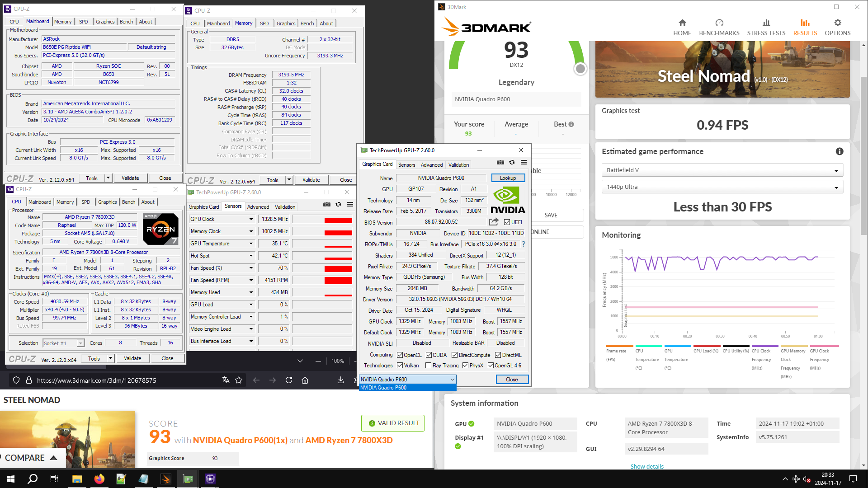The width and height of the screenshot is (868, 488).
Task: Click score gauge slider knob
Action: 580,69
